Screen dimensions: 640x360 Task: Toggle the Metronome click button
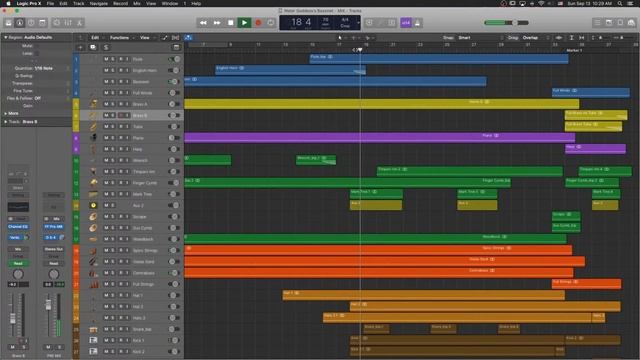(417, 23)
